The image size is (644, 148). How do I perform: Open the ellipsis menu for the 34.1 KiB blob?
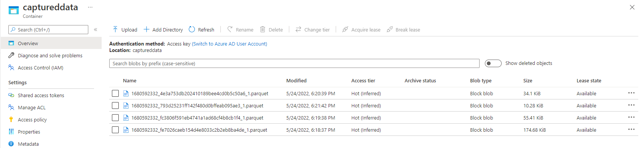(631, 93)
